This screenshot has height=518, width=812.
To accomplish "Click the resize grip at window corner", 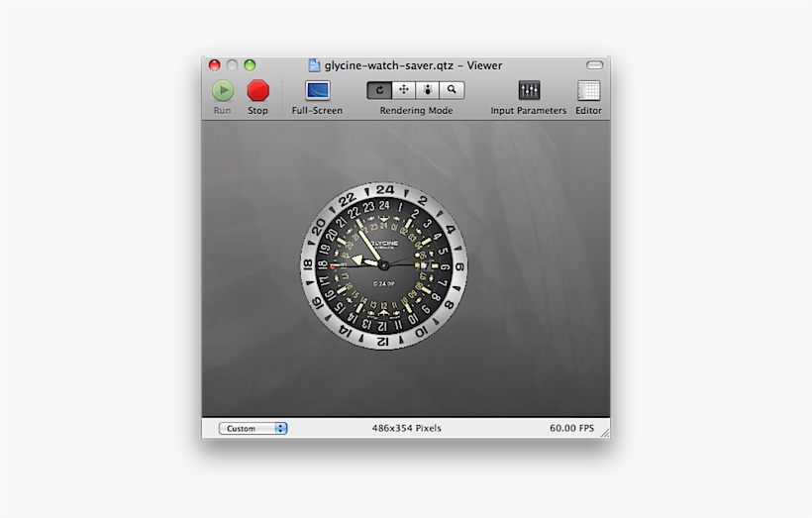I will [x=604, y=433].
